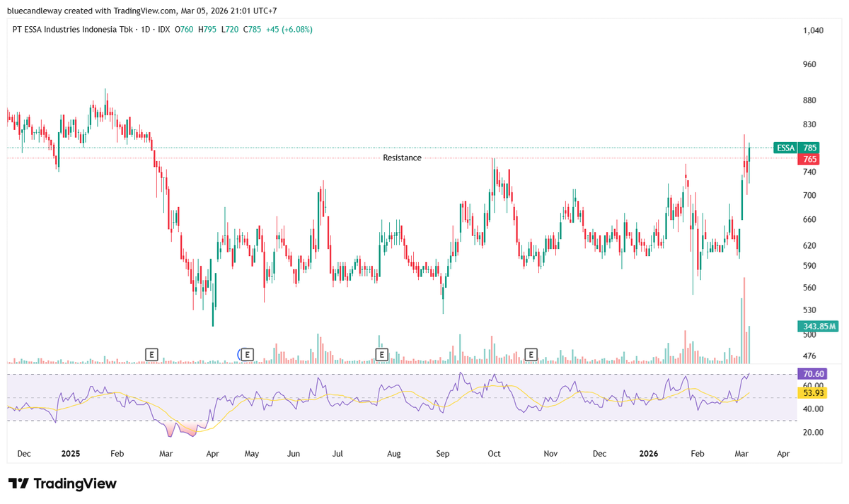Click the earnings E marker between October and November
The height and width of the screenshot is (504, 849).
(x=531, y=354)
